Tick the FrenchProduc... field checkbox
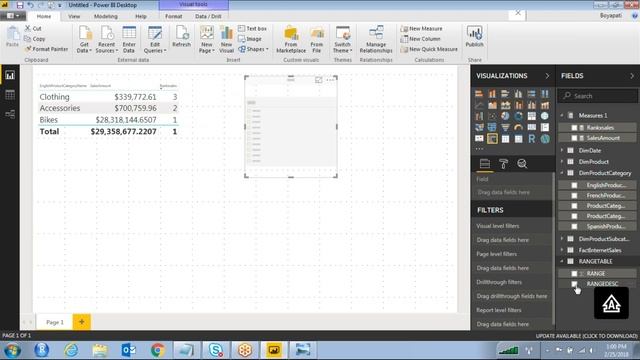The height and width of the screenshot is (360, 640). pos(574,196)
